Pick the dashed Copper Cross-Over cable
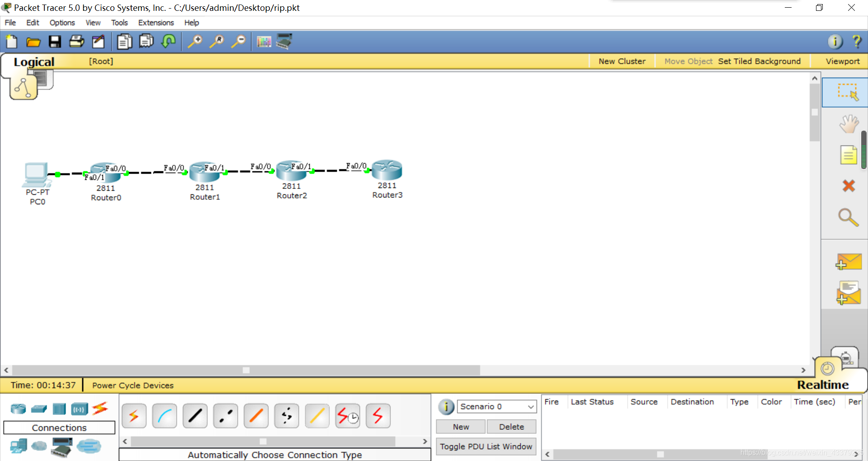Image resolution: width=868 pixels, height=461 pixels. (x=226, y=416)
